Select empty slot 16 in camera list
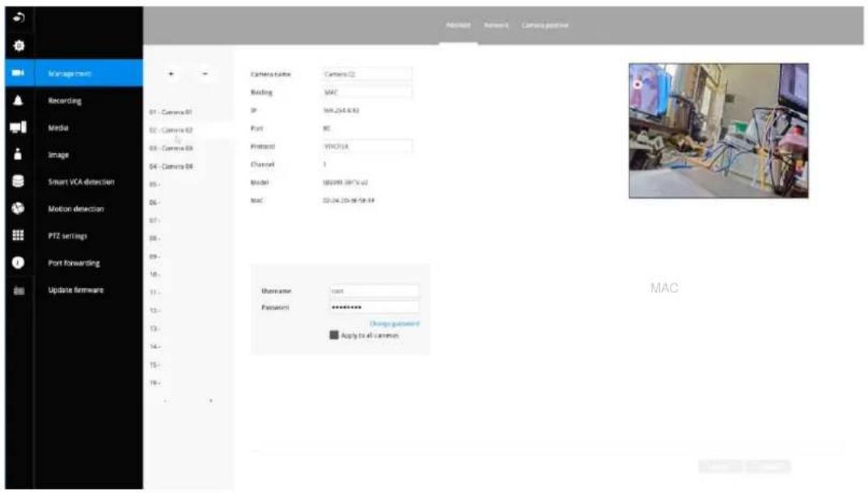This screenshot has height=493, width=868. click(x=155, y=383)
